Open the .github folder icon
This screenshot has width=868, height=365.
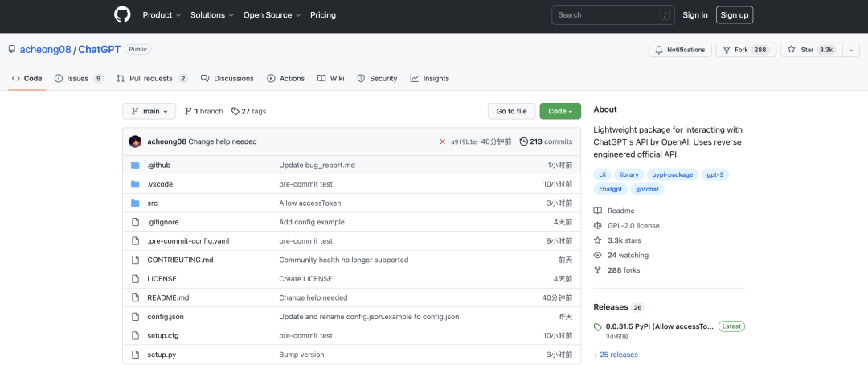[x=135, y=165]
